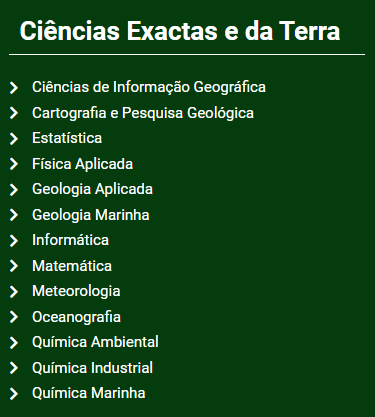Click the chevron arrow before Matemática
This screenshot has height=417, width=375.
(x=14, y=266)
